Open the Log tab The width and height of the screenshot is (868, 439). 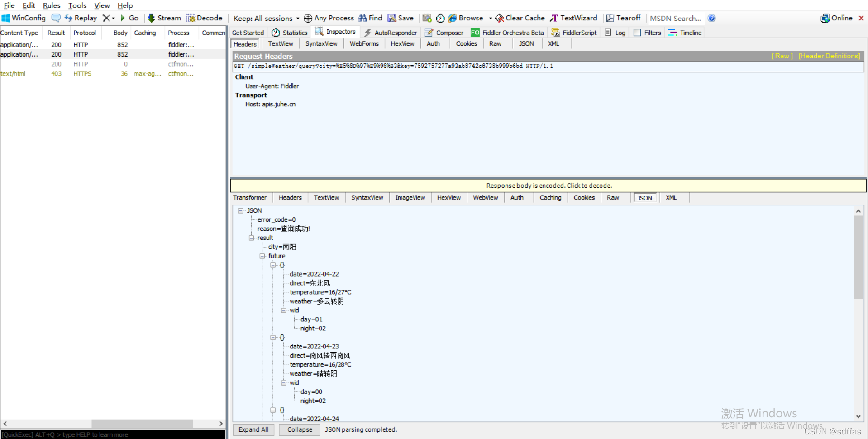[x=615, y=33]
